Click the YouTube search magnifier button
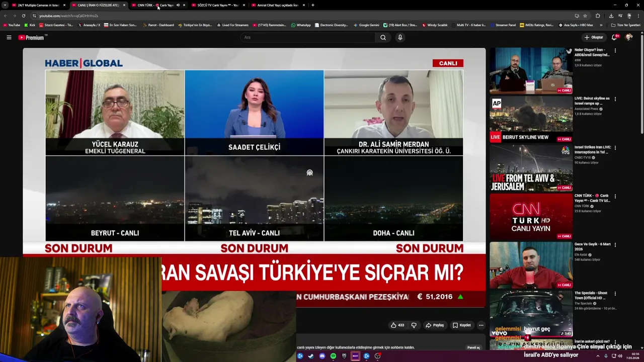Screen dimensions: 644x362 click(383, 37)
